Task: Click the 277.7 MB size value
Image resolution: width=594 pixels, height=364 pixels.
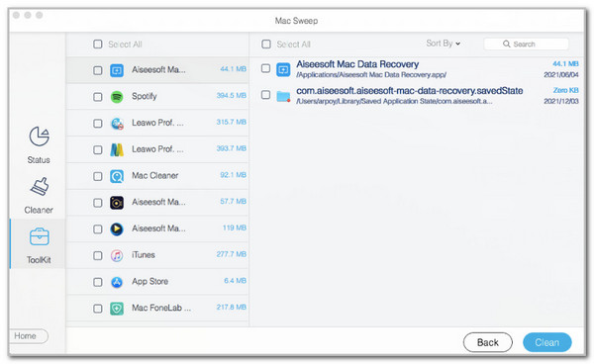Action: pos(231,254)
